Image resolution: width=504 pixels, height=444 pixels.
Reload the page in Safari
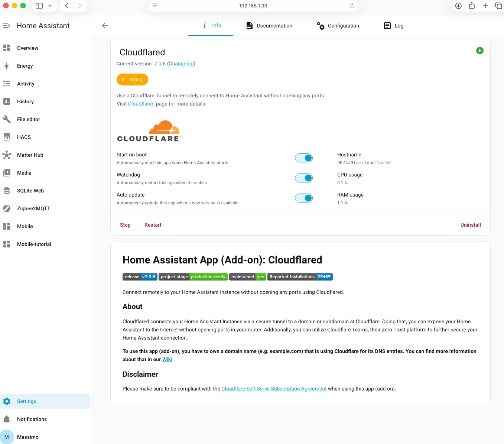coord(352,6)
